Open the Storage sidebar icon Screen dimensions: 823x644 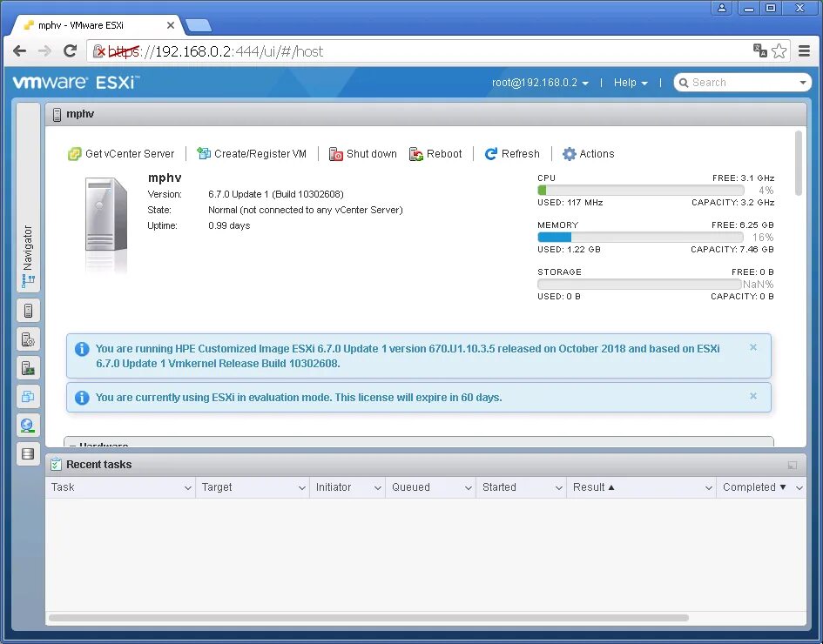(x=28, y=453)
